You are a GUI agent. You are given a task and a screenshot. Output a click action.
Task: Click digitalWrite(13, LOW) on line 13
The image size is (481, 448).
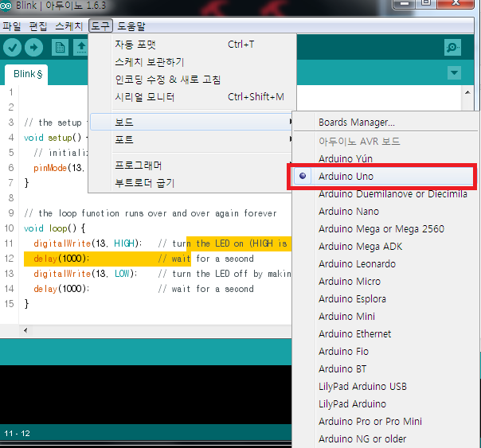tap(85, 274)
